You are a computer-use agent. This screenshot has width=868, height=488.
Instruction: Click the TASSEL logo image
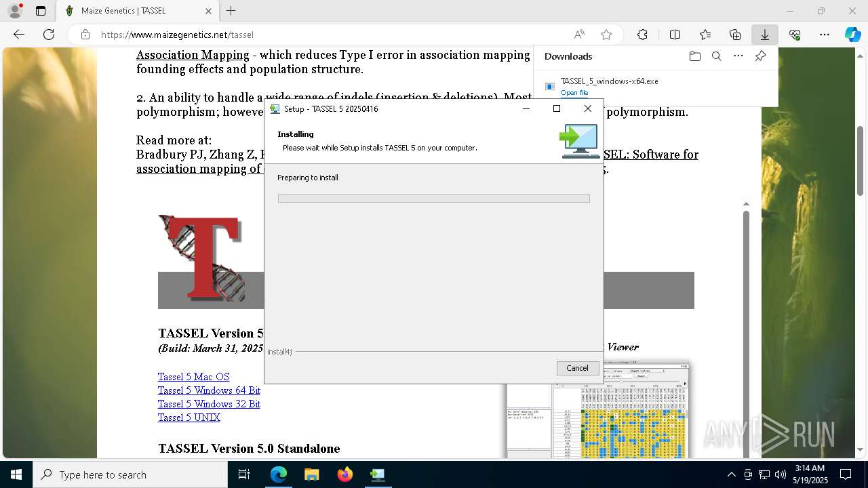tap(201, 258)
